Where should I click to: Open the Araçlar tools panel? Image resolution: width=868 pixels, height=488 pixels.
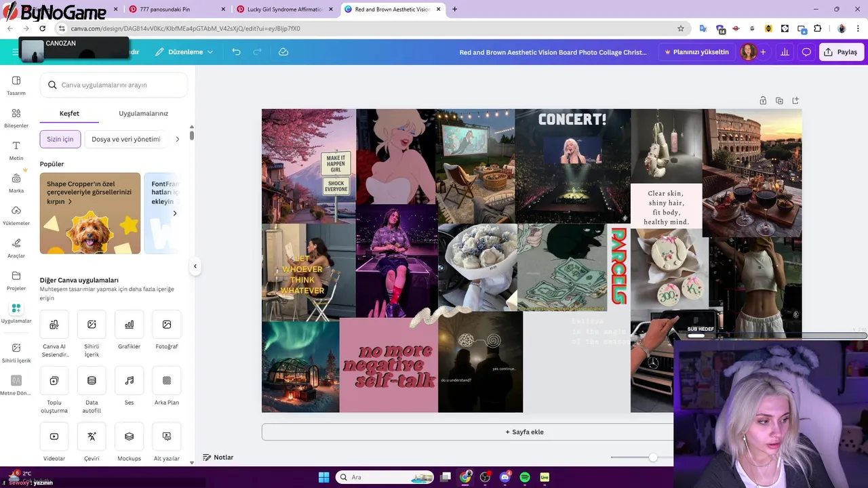(16, 247)
